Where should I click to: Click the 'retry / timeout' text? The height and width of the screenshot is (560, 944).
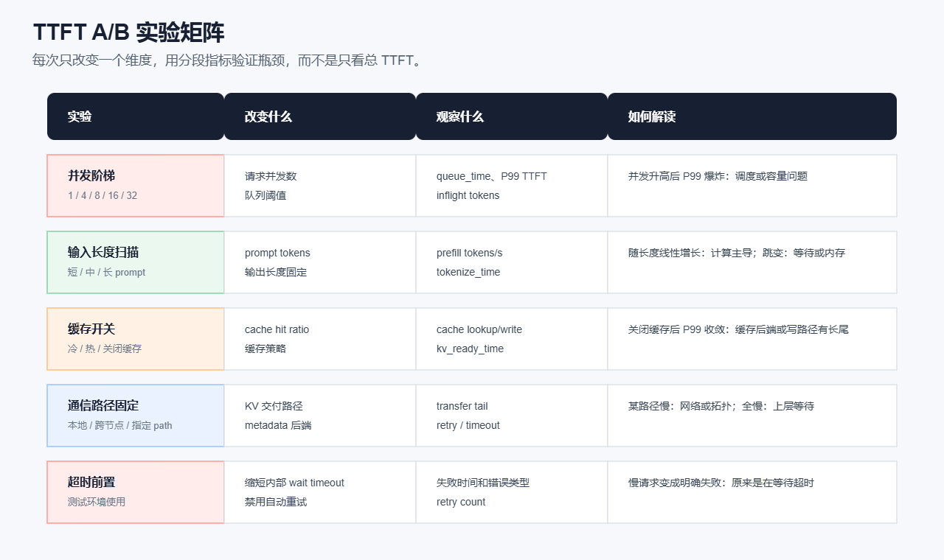tap(468, 425)
